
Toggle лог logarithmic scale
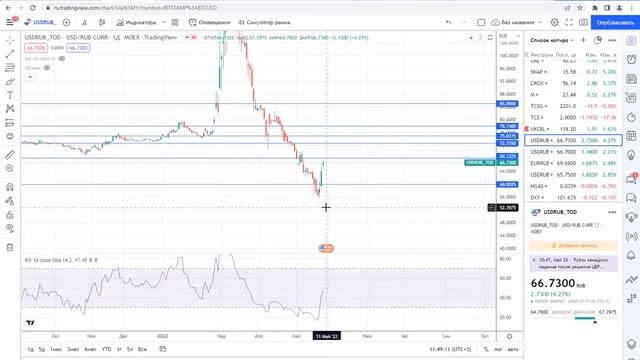[498, 349]
